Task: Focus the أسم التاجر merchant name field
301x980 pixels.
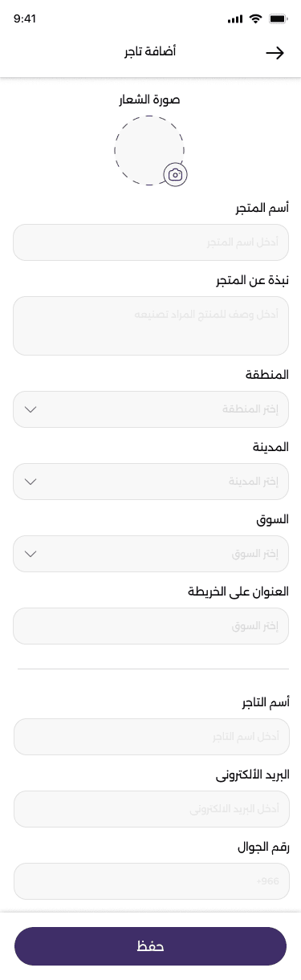Action: [151, 737]
